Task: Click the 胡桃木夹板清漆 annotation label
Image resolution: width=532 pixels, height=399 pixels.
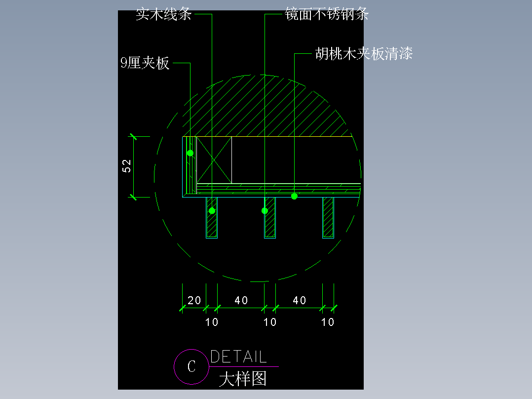Action: click(x=364, y=54)
